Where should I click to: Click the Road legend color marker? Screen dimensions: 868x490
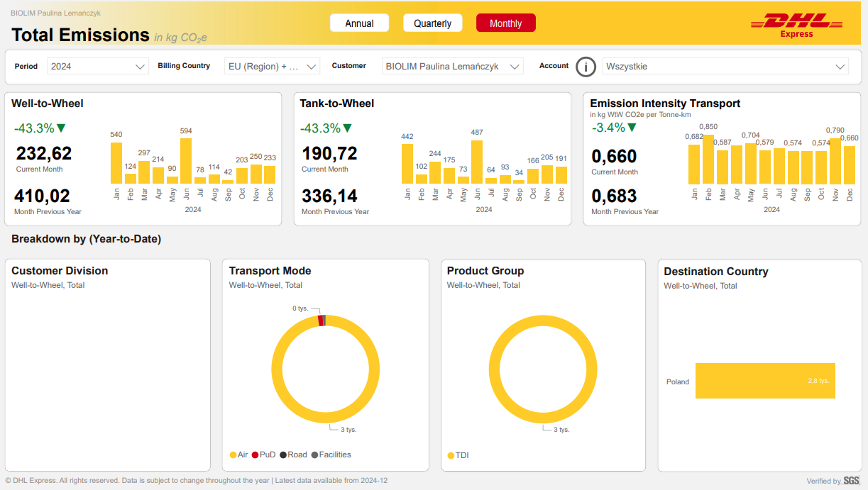(283, 455)
